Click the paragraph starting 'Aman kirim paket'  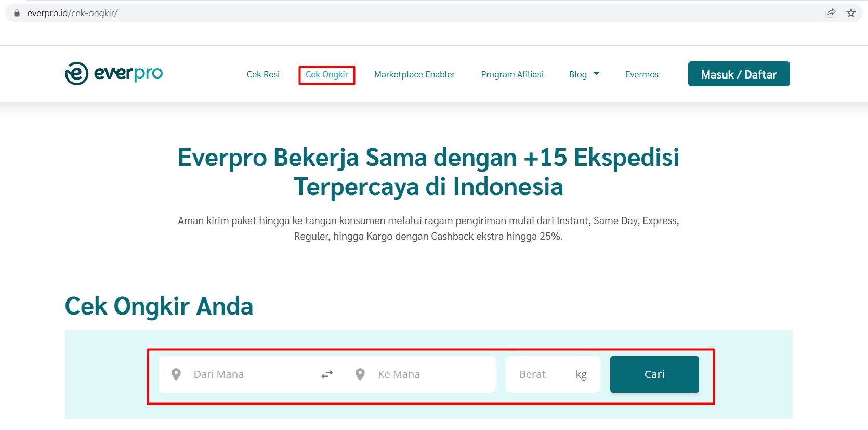pos(428,228)
